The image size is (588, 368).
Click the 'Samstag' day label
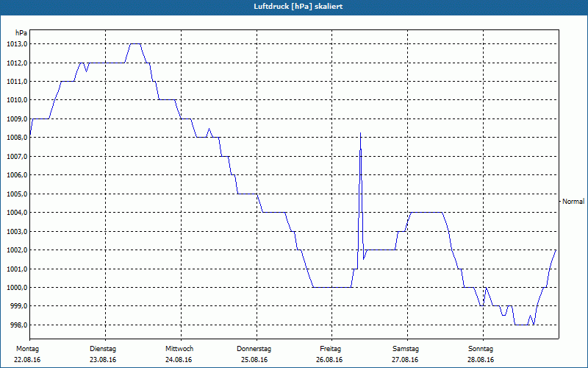[x=406, y=349]
